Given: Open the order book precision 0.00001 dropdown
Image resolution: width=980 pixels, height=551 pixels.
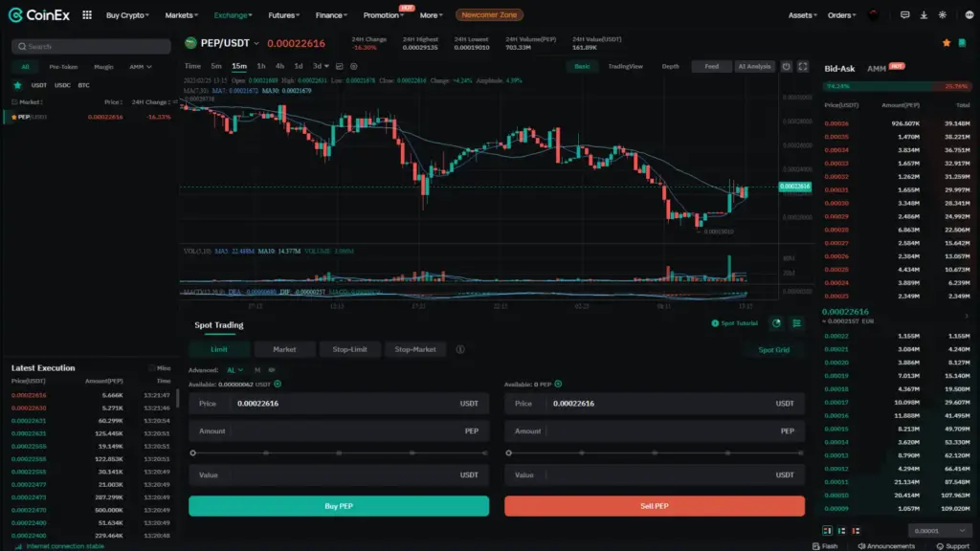Looking at the screenshot, I should 940,530.
